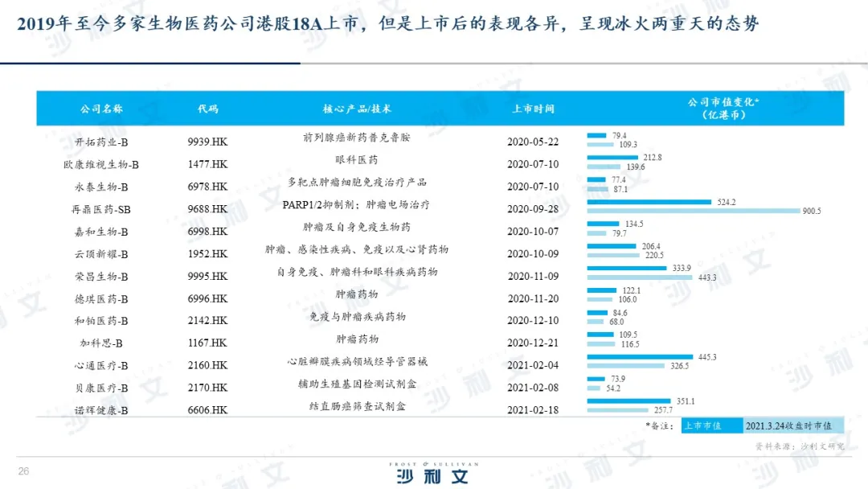
Task: Select the 公司名称 column header
Action: (101, 109)
